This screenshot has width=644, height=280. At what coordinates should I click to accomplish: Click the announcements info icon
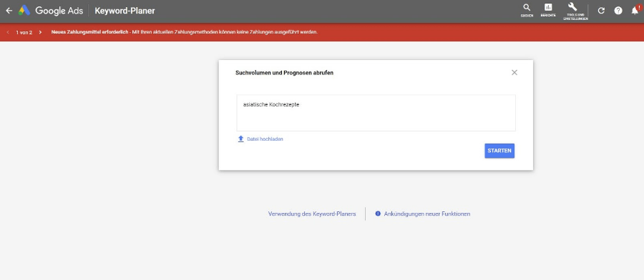[378, 214]
